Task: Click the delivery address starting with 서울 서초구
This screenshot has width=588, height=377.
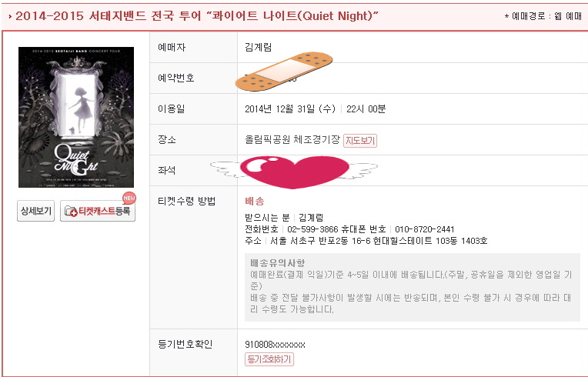Action: pos(378,241)
